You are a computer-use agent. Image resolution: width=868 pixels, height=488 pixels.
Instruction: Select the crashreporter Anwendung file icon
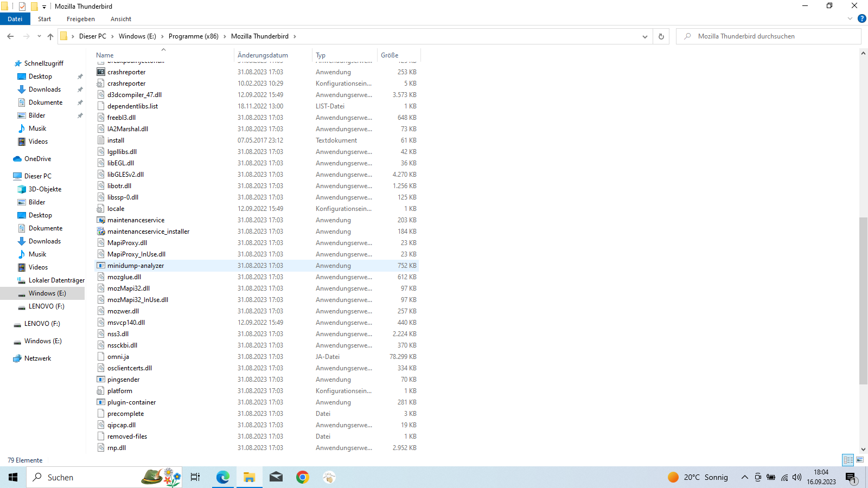tap(101, 72)
